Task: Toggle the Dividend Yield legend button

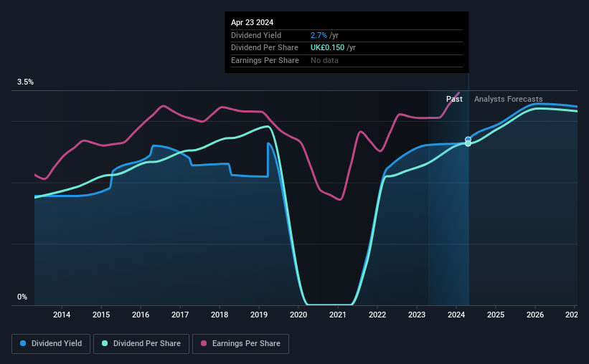Action: 51,344
